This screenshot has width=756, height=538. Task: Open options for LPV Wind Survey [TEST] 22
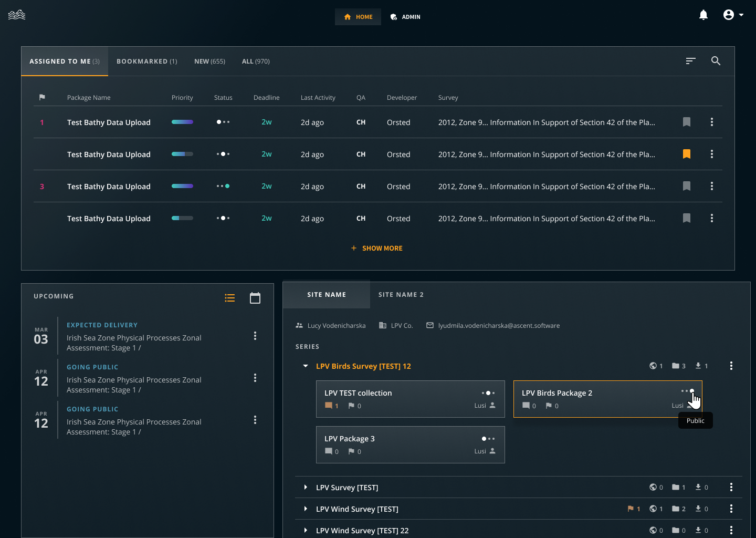[731, 530]
